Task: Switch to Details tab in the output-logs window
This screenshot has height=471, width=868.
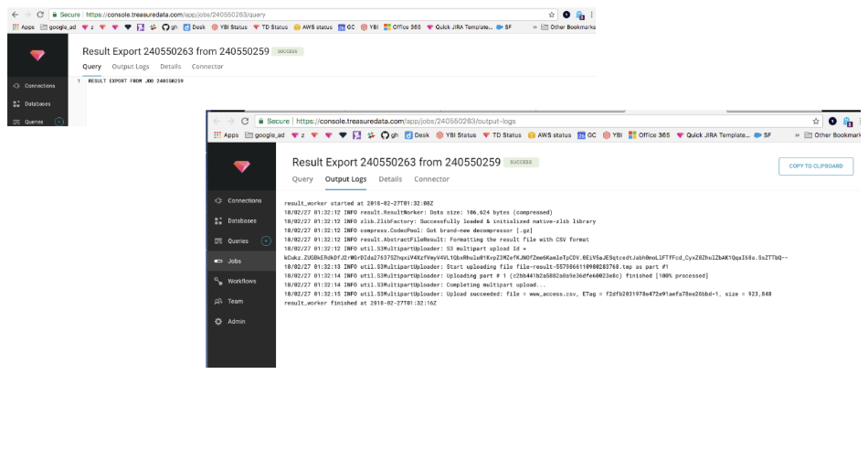Action: [x=390, y=179]
